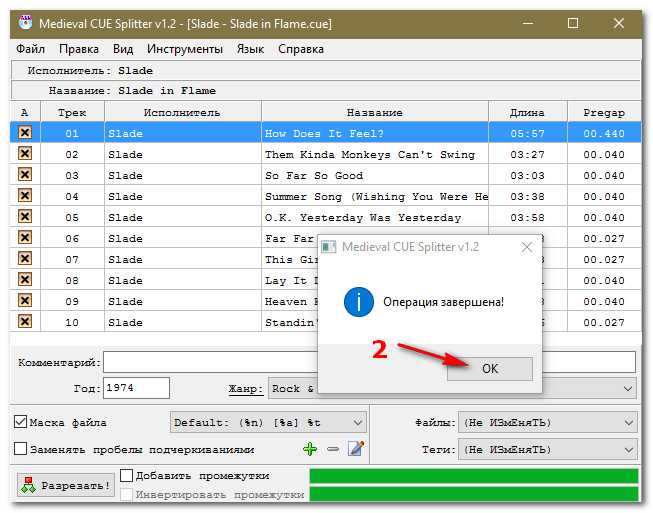Uncheck track 07 checkbox
Image resolution: width=653 pixels, height=513 pixels.
tap(25, 259)
